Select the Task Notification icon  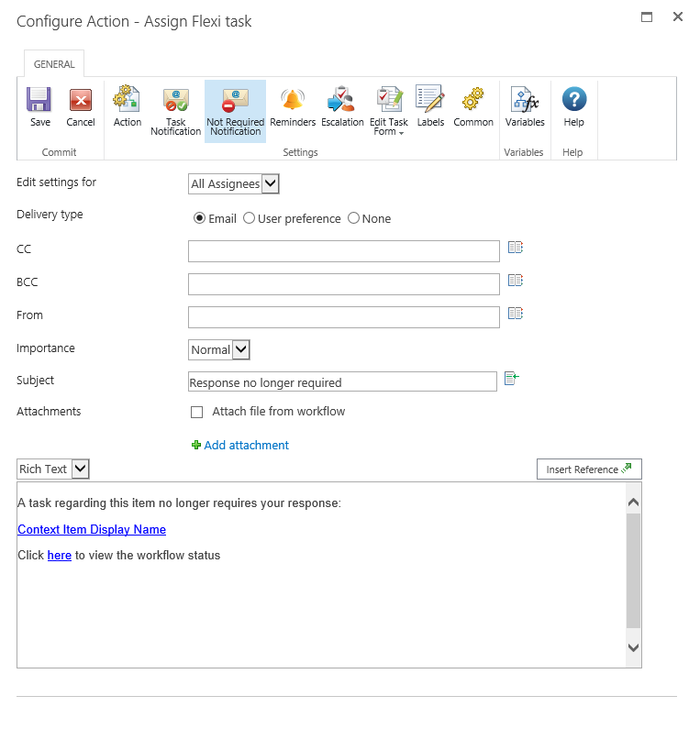(x=175, y=101)
